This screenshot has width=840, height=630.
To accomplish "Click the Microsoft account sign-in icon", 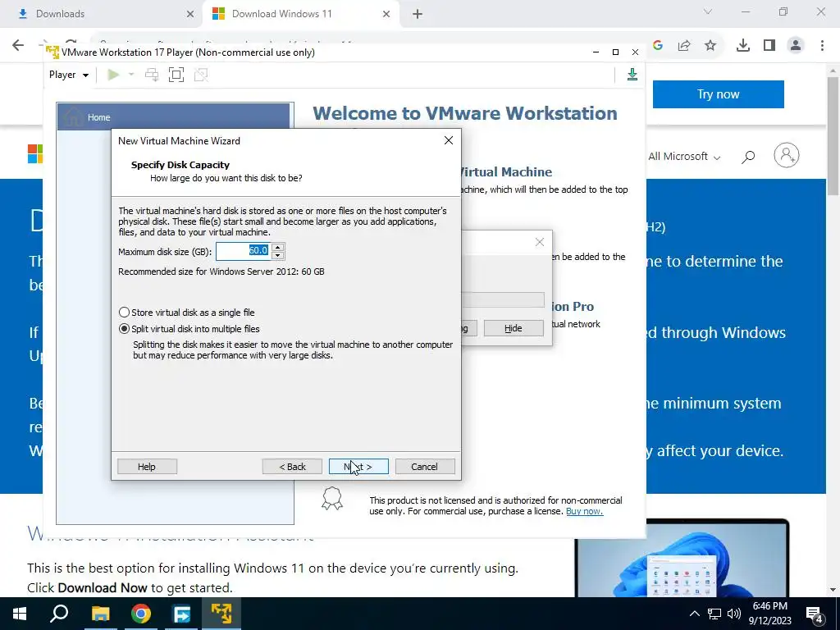I will click(787, 155).
